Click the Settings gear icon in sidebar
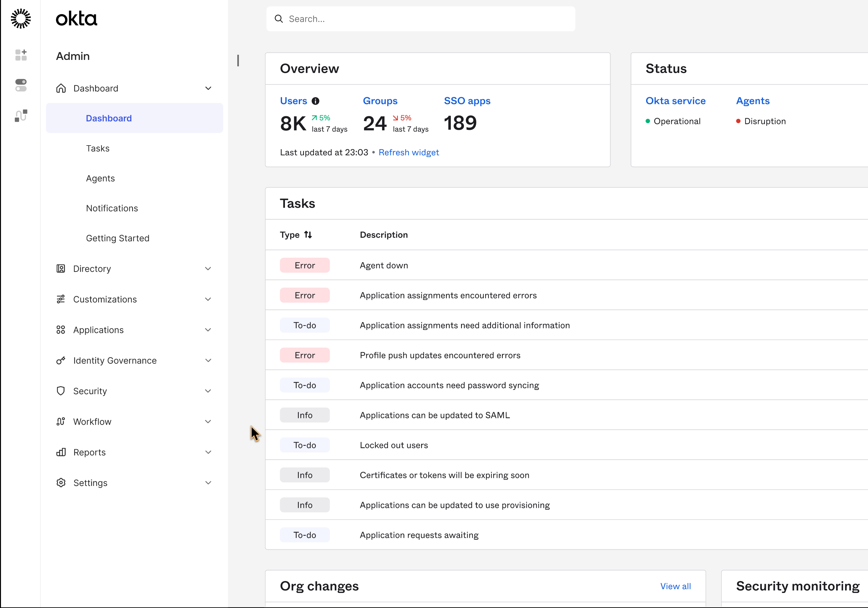The image size is (868, 608). [x=61, y=483]
